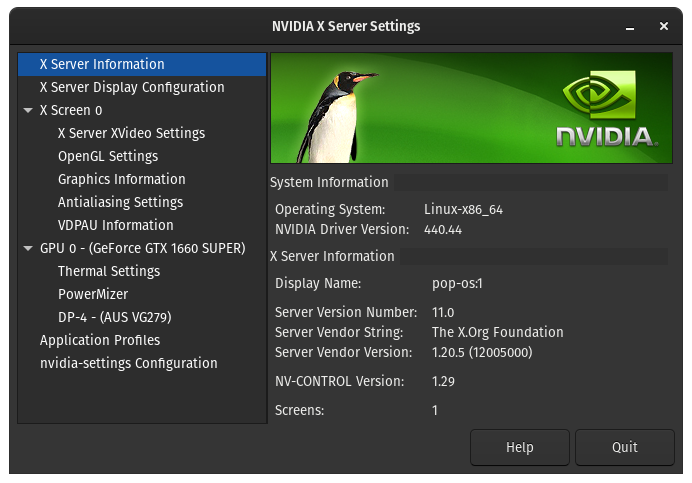The height and width of the screenshot is (483, 692).
Task: Select X Server Information in sidebar
Action: click(102, 64)
